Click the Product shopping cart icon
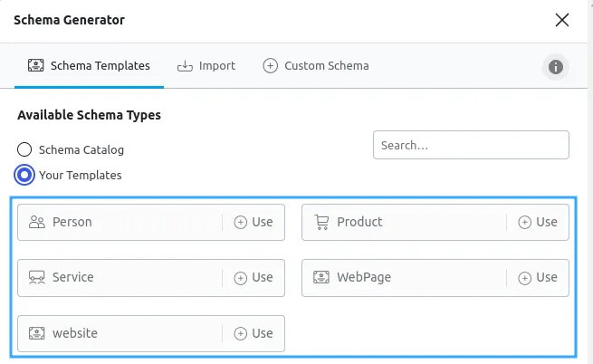The image size is (593, 364). [321, 222]
